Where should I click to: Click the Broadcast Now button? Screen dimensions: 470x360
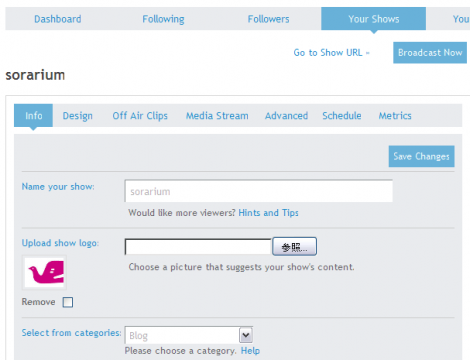click(x=430, y=53)
